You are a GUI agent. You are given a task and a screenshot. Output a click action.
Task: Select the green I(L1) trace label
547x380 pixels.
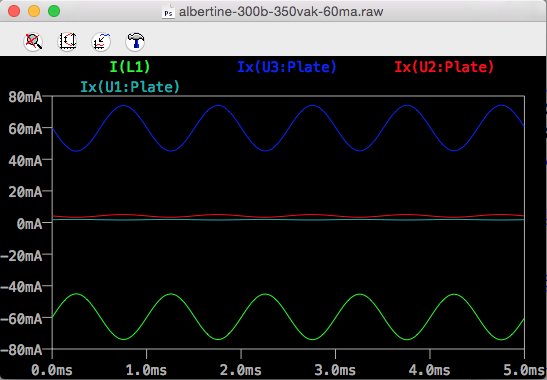[130, 67]
